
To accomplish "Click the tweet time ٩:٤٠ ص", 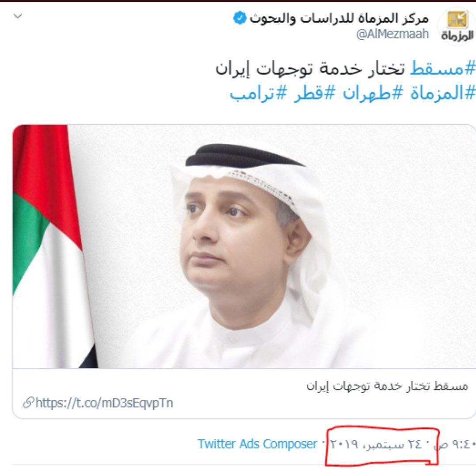I will click(x=455, y=444).
